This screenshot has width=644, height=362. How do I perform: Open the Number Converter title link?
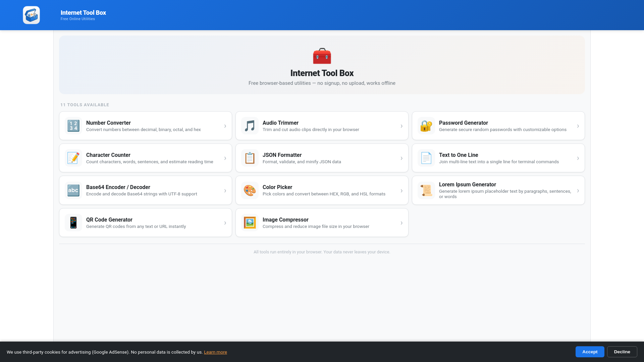108,123
